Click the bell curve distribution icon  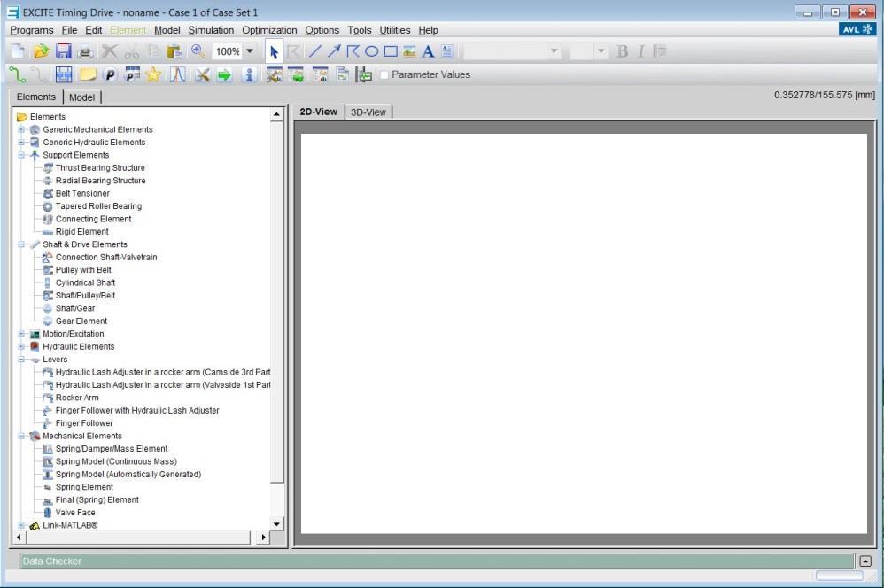click(x=177, y=74)
